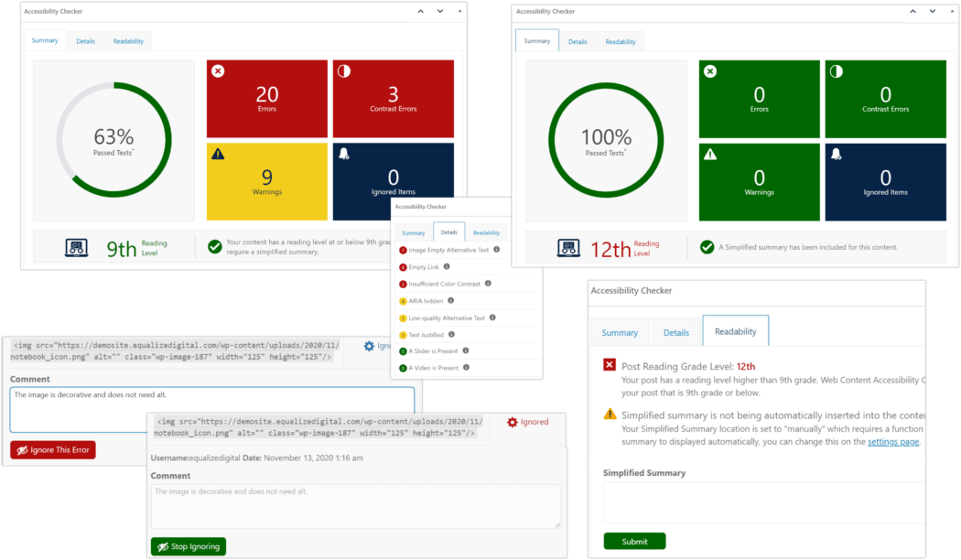Click the 100% Passed Tests progress ring
Image resolution: width=961 pixels, height=560 pixels.
606,140
